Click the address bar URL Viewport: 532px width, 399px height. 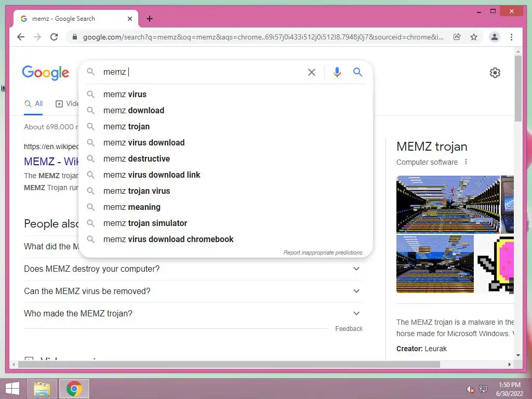(263, 37)
